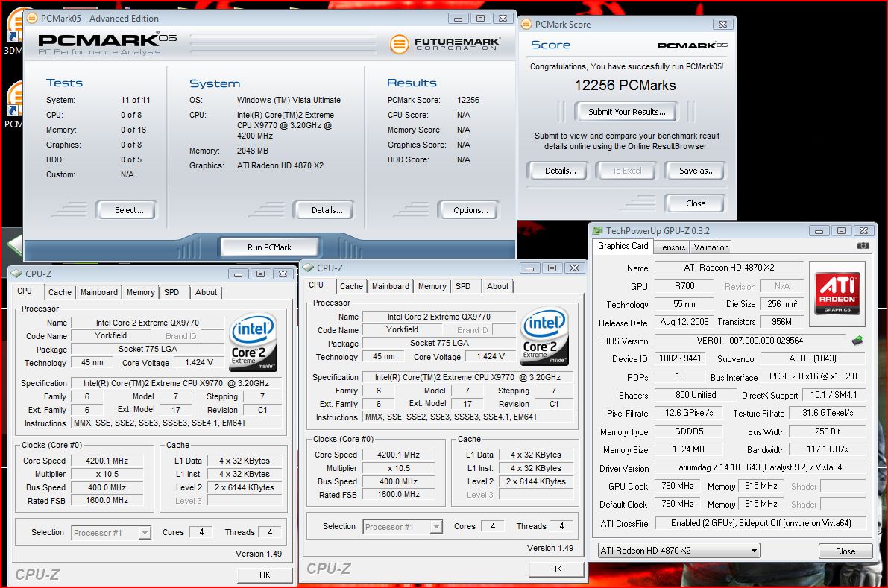Click Level 2 cache value in left CPU-Z
Image resolution: width=888 pixels, height=588 pixels.
pyautogui.click(x=244, y=487)
